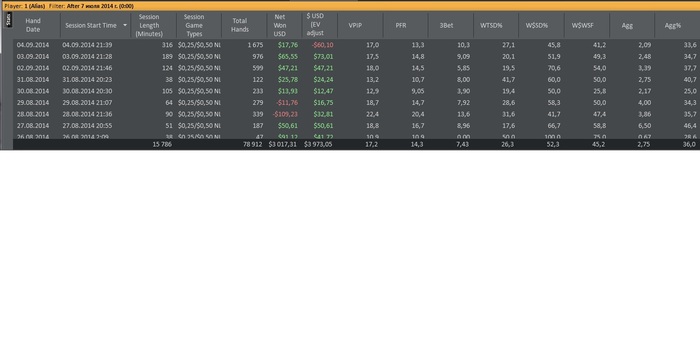This screenshot has width=700, height=361.
Task: Sort by WTSD% column header
Action: coord(491,25)
